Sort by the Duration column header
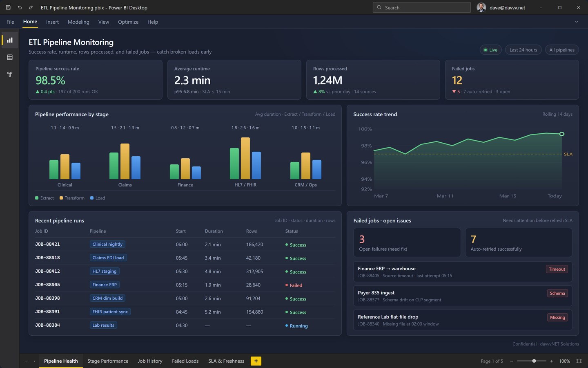This screenshot has width=588, height=368. click(x=214, y=231)
